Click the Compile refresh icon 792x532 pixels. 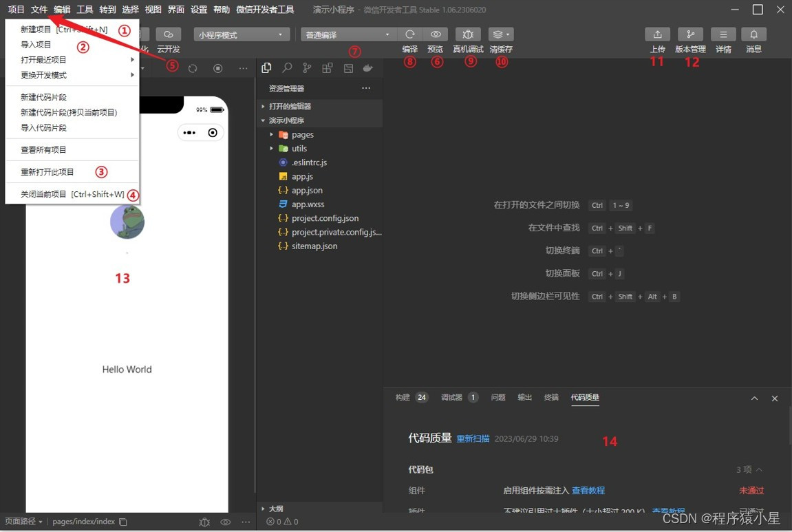pos(409,34)
